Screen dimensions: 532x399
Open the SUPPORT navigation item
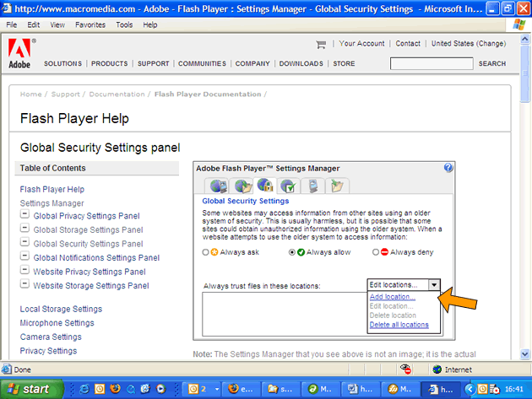click(154, 64)
